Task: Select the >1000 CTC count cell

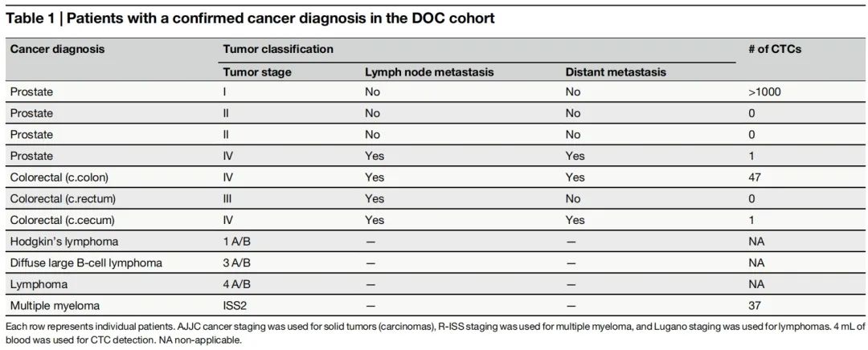Action: click(764, 92)
